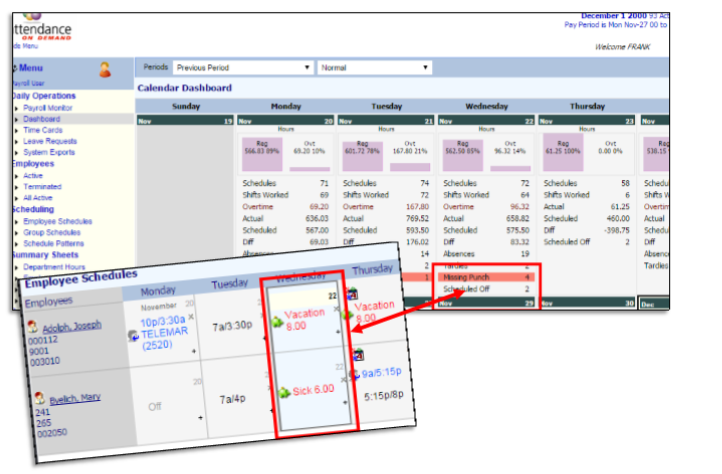Open Time Cards from the sidebar
Image resolution: width=722 pixels, height=474 pixels.
coord(44,130)
